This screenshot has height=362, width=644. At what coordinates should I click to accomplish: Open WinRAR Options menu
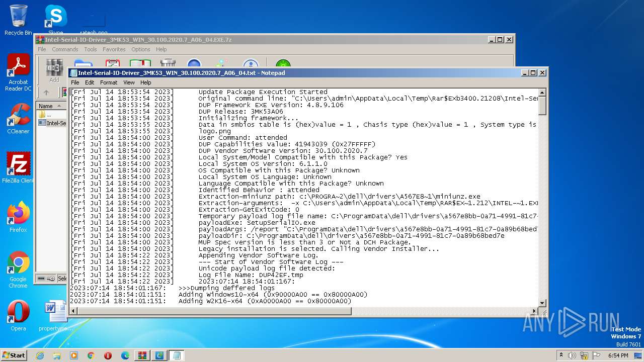coord(141,49)
